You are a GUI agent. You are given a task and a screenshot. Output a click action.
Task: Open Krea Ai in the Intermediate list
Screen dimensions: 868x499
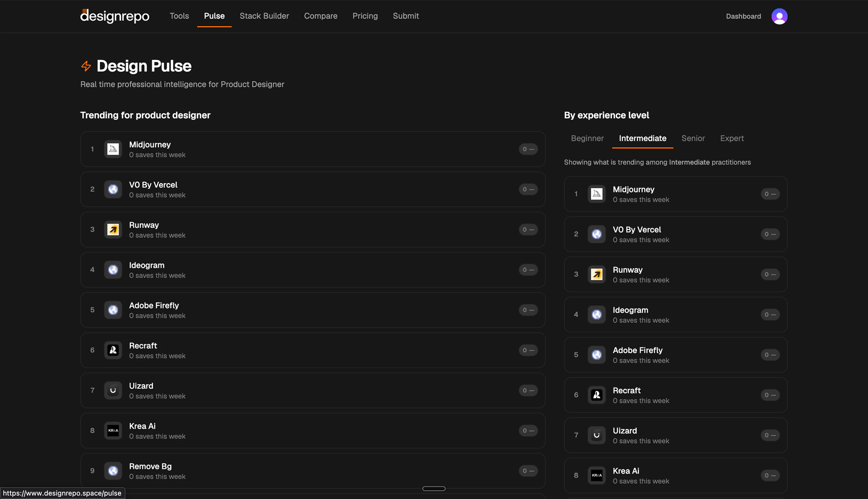(676, 475)
